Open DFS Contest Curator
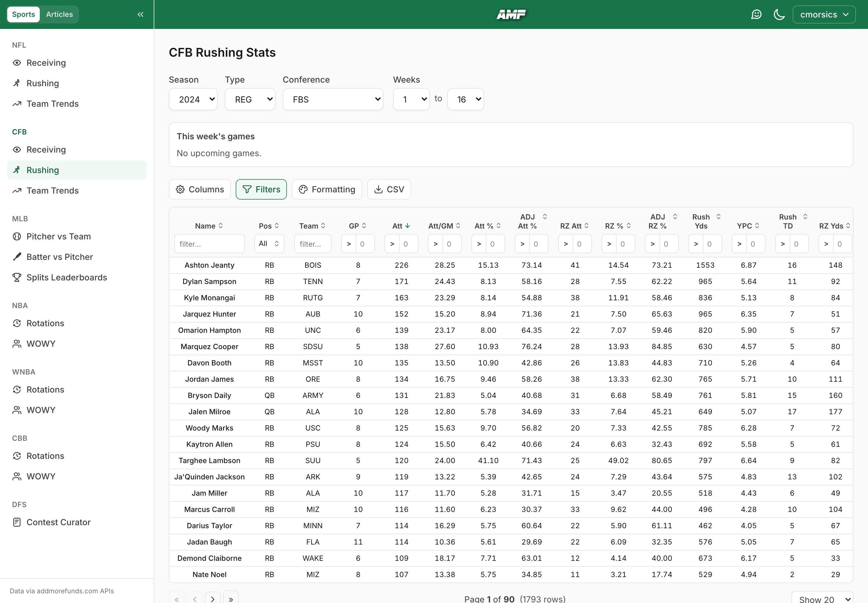 click(x=77, y=522)
